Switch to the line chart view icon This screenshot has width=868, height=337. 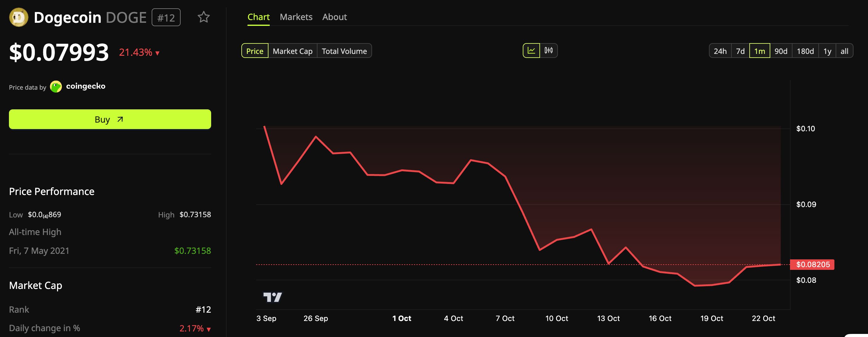[531, 51]
